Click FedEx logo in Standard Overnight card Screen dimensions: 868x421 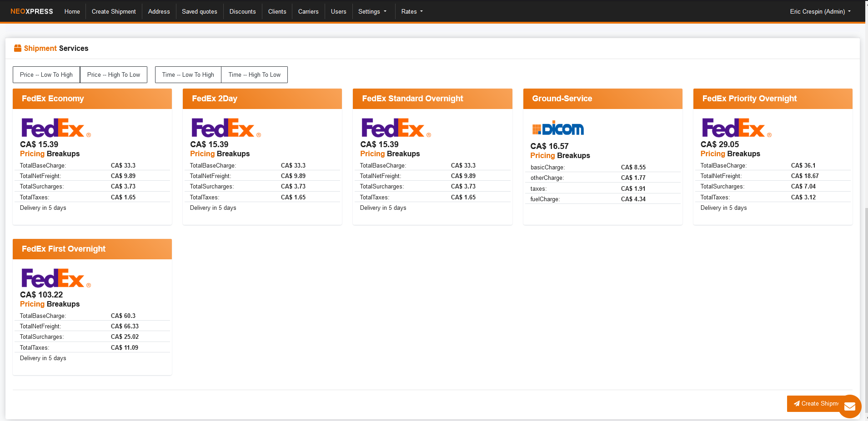pos(396,128)
